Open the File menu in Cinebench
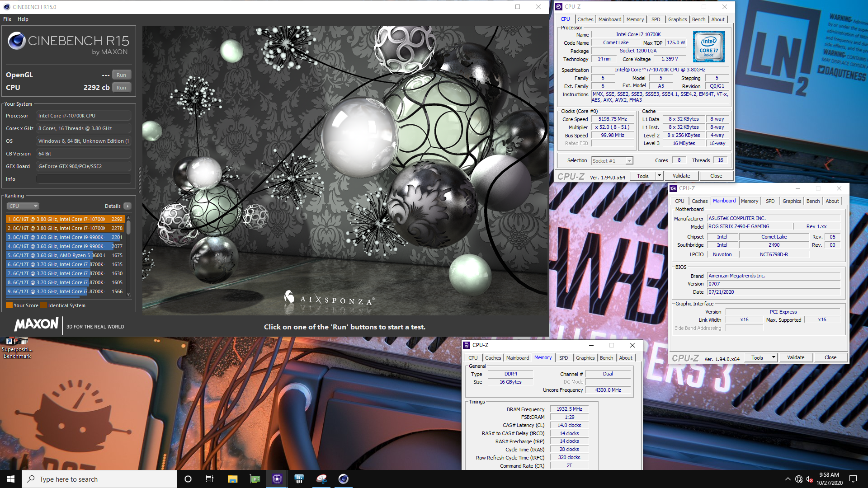 [x=7, y=19]
